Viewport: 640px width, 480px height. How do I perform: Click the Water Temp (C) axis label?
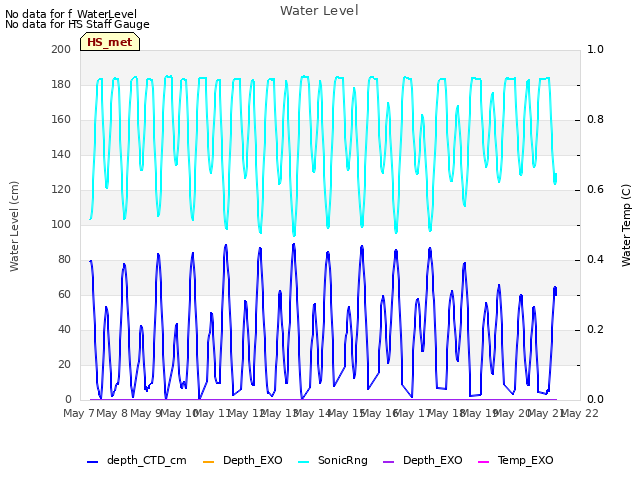[626, 225]
